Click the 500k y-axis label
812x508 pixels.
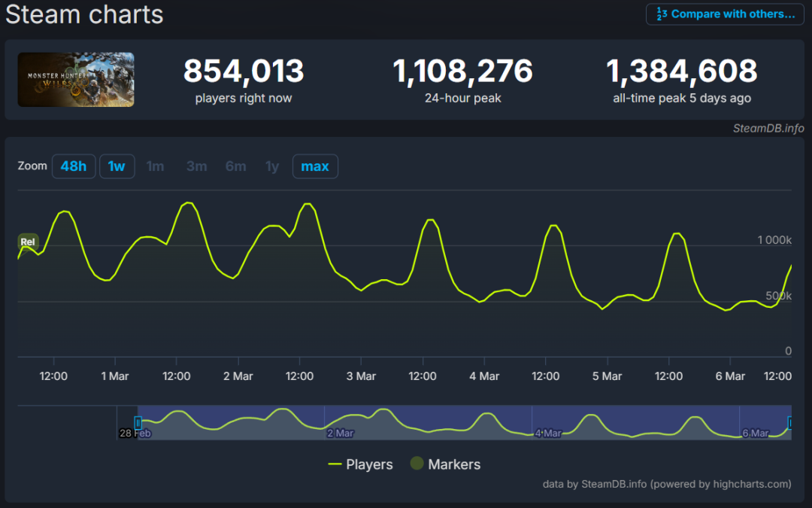pos(779,296)
